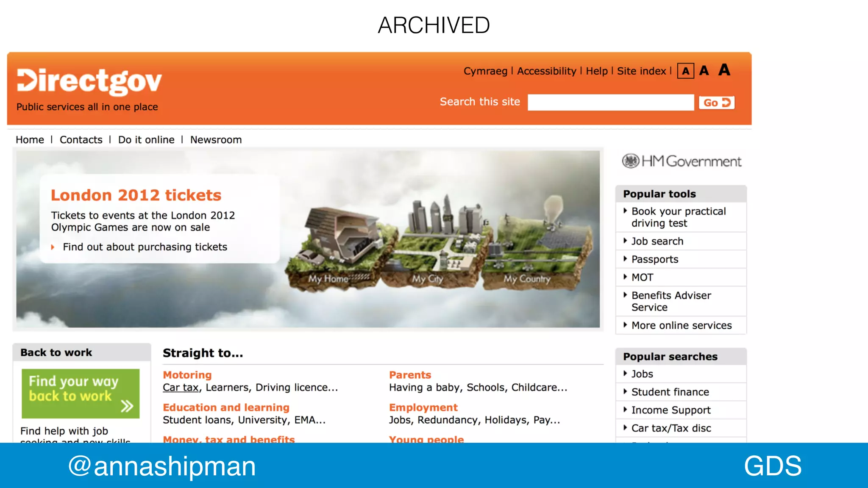Open the Newsroom navigation item
The image size is (868, 488).
pos(216,140)
